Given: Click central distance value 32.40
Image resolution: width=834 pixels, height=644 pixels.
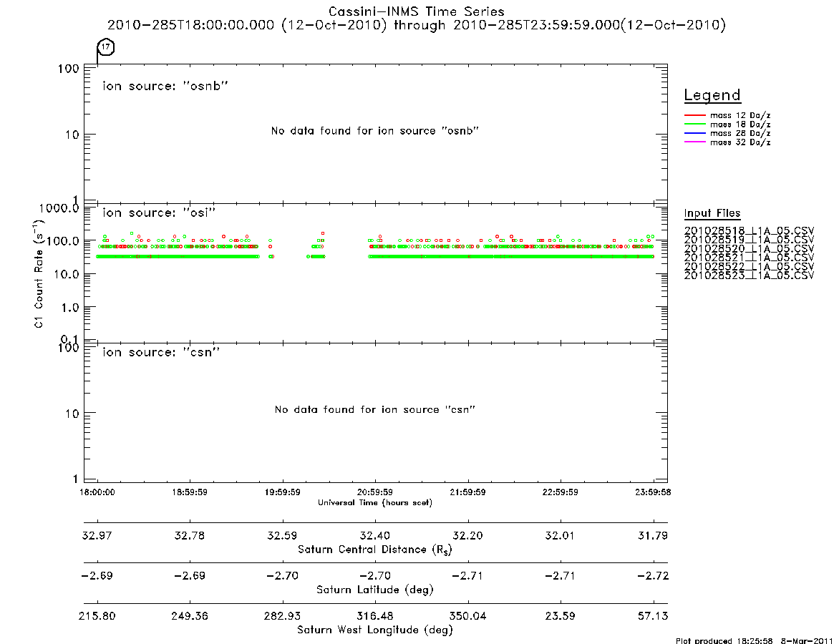Looking at the screenshot, I should pos(375,535).
